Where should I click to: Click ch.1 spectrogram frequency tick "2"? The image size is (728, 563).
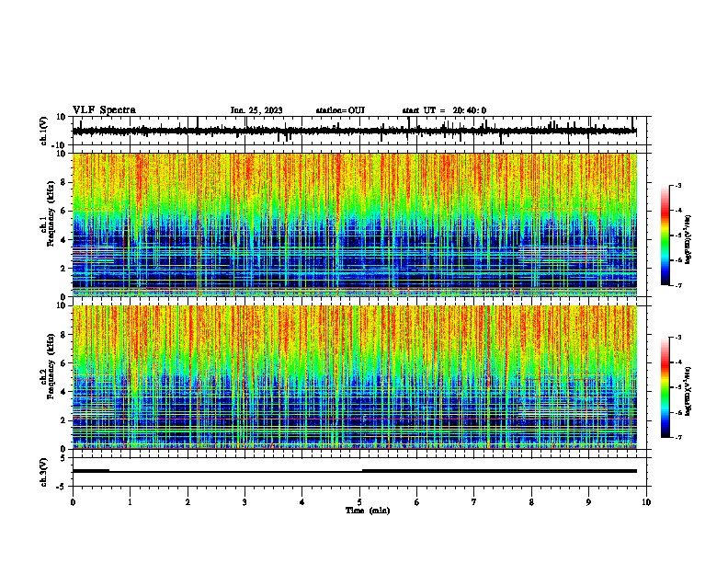click(x=63, y=268)
